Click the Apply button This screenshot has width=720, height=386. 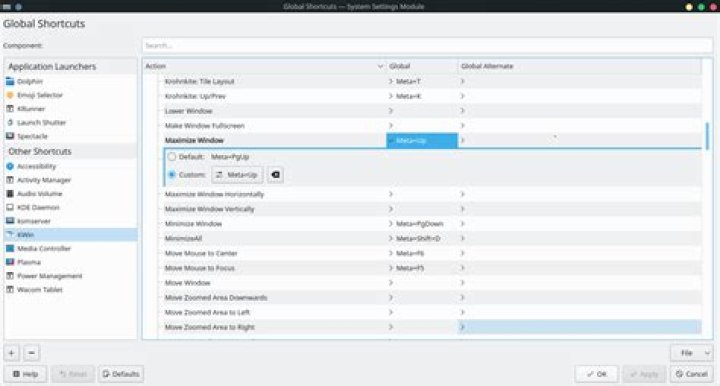644,374
